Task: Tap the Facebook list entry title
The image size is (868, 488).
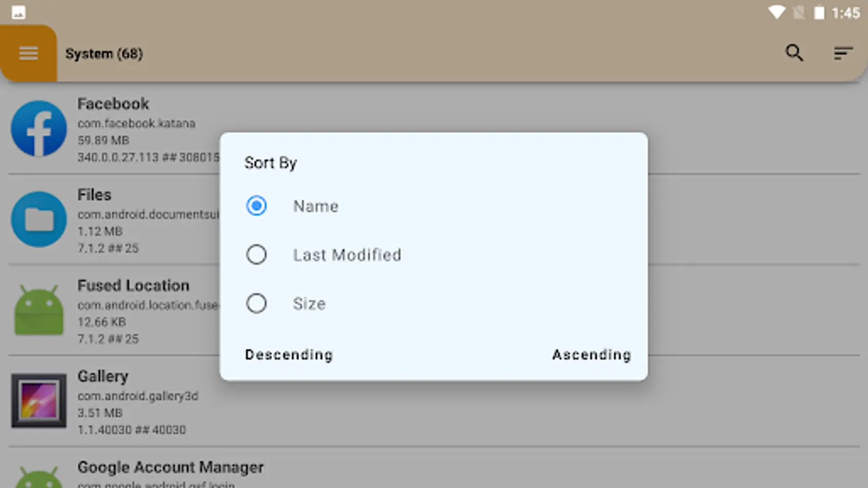Action: 113,104
